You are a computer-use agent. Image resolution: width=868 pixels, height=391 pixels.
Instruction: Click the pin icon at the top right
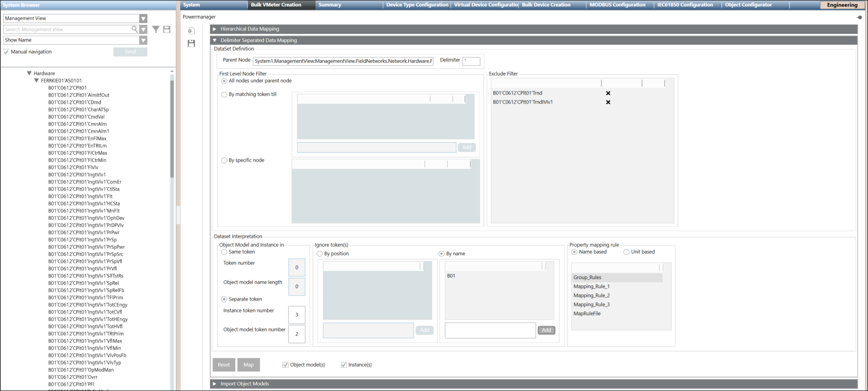(x=859, y=17)
